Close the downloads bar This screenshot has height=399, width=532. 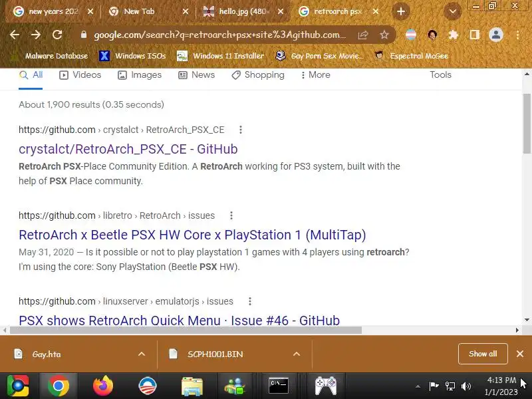[520, 354]
